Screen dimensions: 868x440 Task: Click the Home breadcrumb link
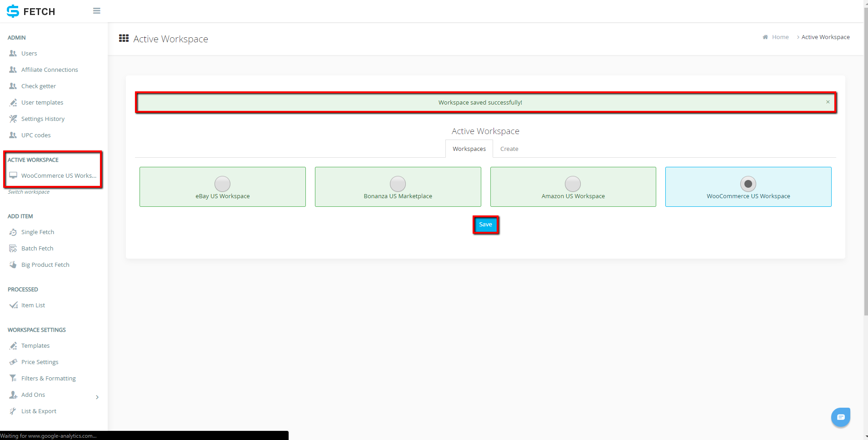pos(780,37)
